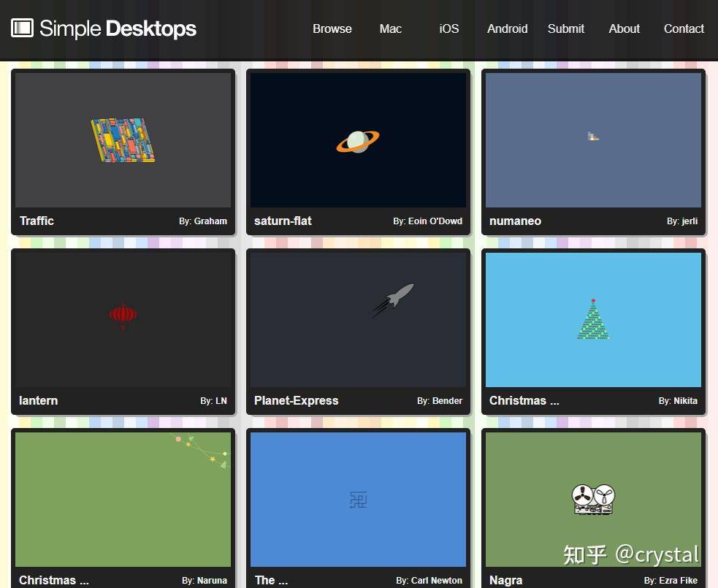The image size is (718, 588).
Task: Click author credit By: Bender
Action: coord(440,401)
